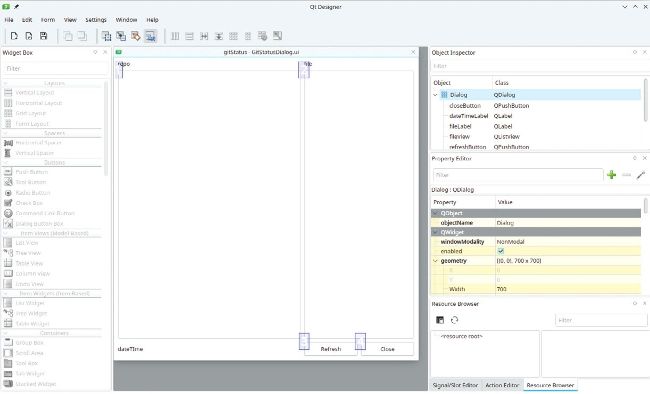Select the Edit Widgets mode icon
The height and width of the screenshot is (394, 650).
pyautogui.click(x=106, y=36)
